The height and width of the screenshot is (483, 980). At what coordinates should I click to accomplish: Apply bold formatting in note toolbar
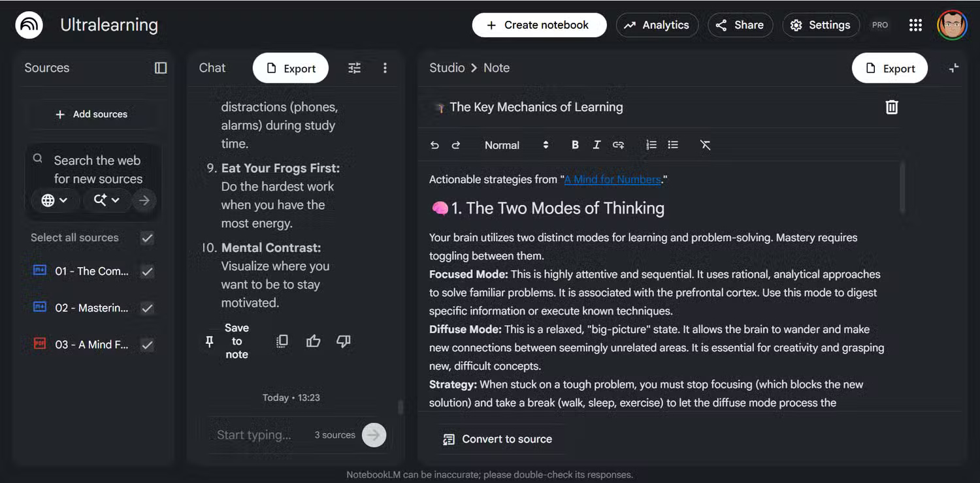(575, 145)
